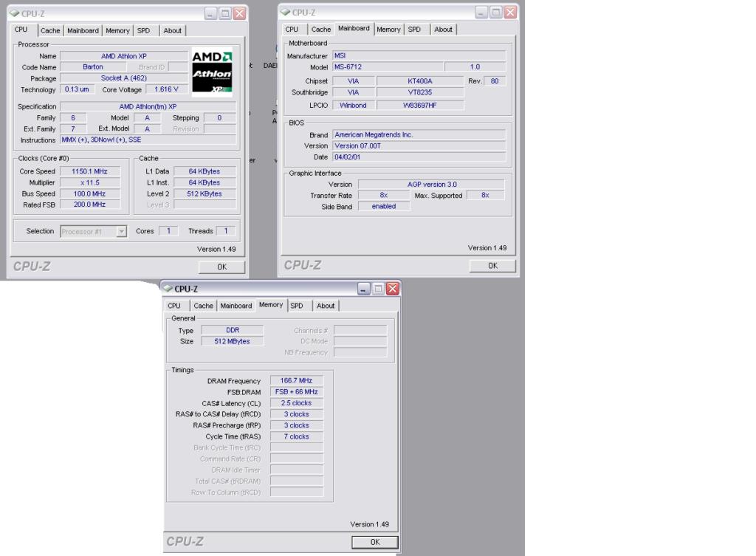756x556 pixels.
Task: Click the CPU-Z title icon in the Mainboard window
Action: tap(286, 12)
